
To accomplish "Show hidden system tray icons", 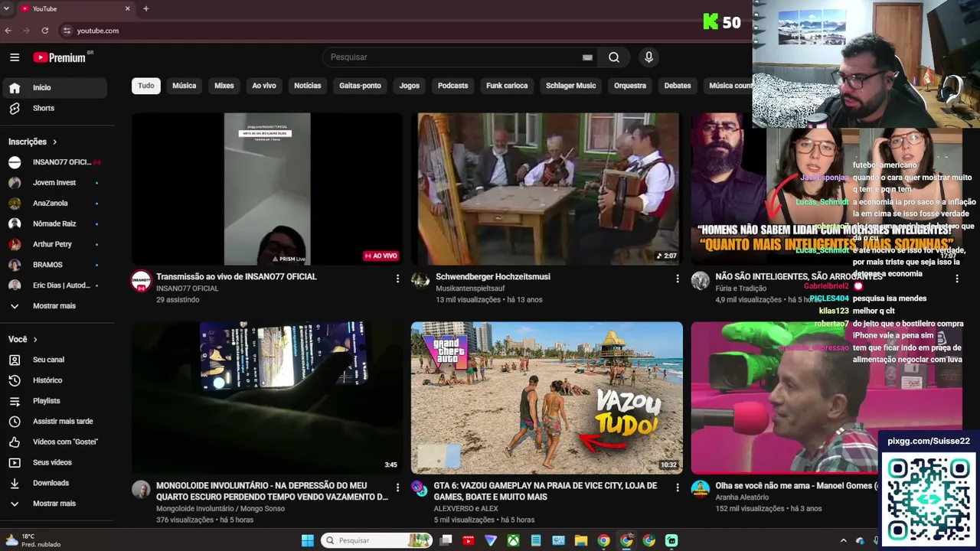I will pos(844,540).
